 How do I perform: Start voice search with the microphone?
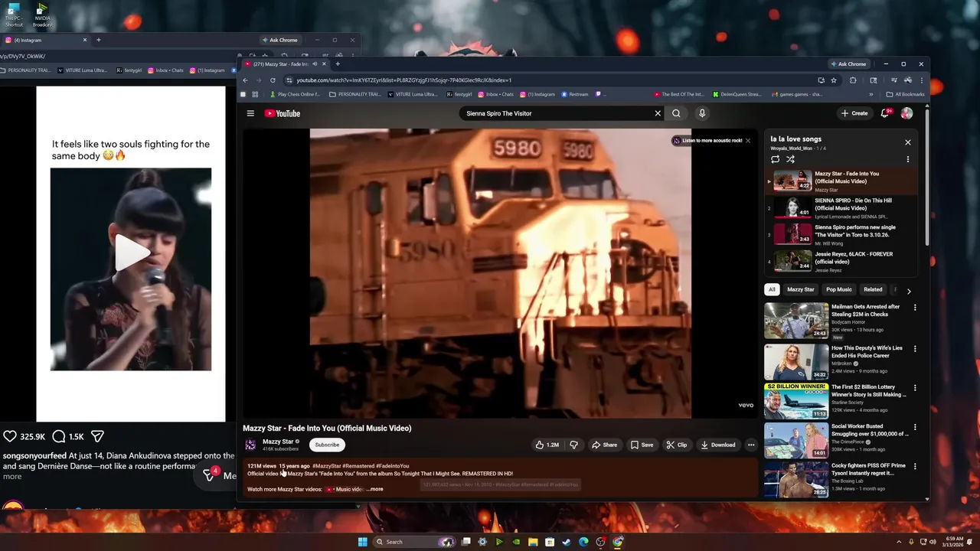701,113
